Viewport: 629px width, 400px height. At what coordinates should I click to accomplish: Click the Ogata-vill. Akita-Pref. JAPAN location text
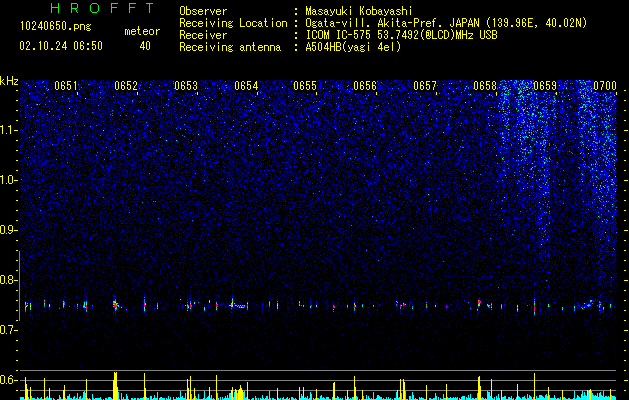pyautogui.click(x=446, y=23)
